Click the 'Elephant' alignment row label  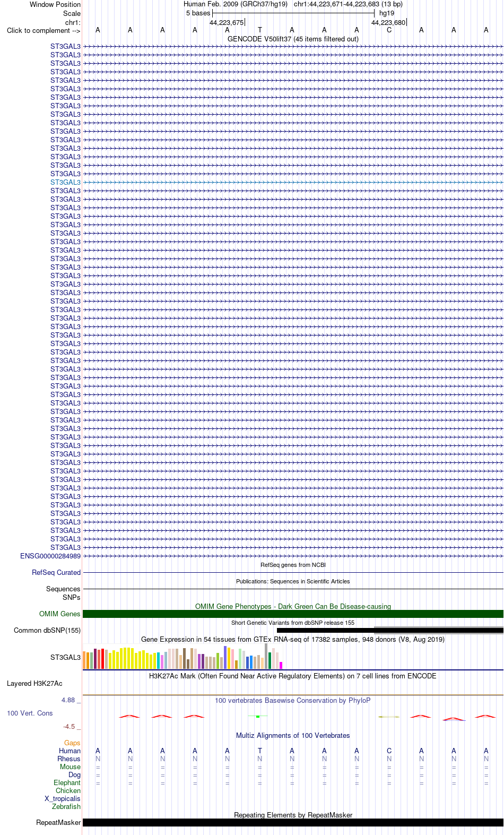67,782
